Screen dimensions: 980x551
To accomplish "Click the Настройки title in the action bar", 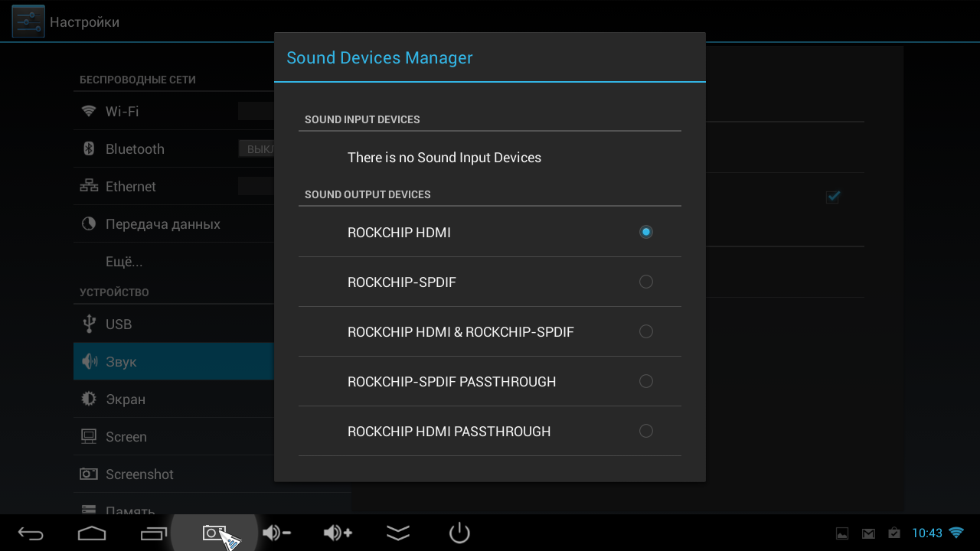I will click(84, 22).
